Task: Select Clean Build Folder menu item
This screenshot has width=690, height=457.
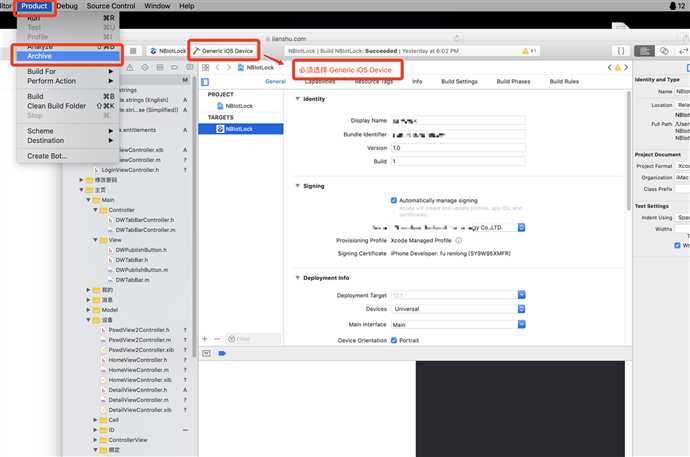Action: point(67,106)
